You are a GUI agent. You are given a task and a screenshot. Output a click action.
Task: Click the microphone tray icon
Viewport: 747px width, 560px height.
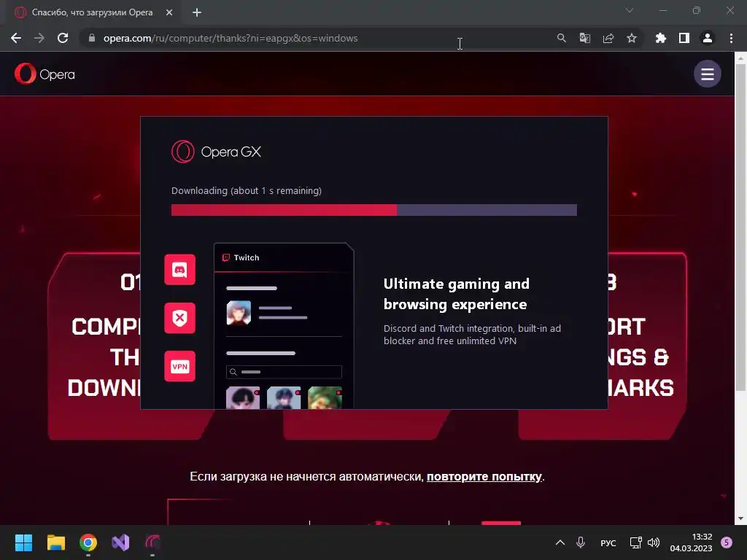pos(580,542)
